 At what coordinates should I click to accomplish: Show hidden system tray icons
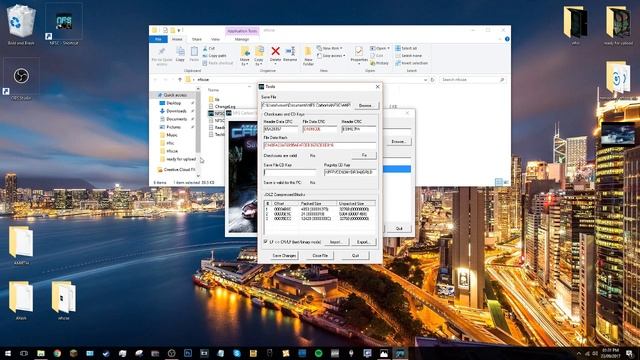click(x=579, y=353)
